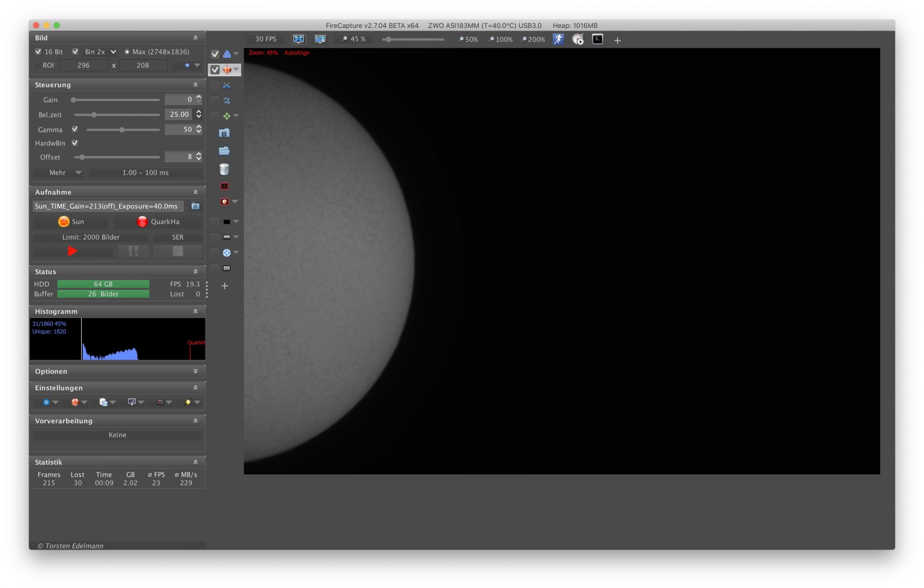Screen dimensions: 924x588
Task: Click the gray bar flat frame icon
Action: tap(227, 237)
